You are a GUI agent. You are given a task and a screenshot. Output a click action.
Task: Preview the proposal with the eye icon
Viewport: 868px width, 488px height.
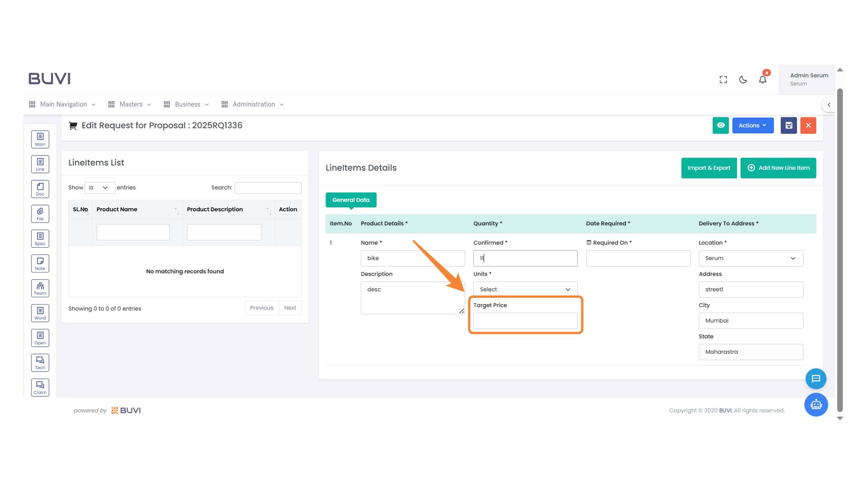tap(721, 125)
